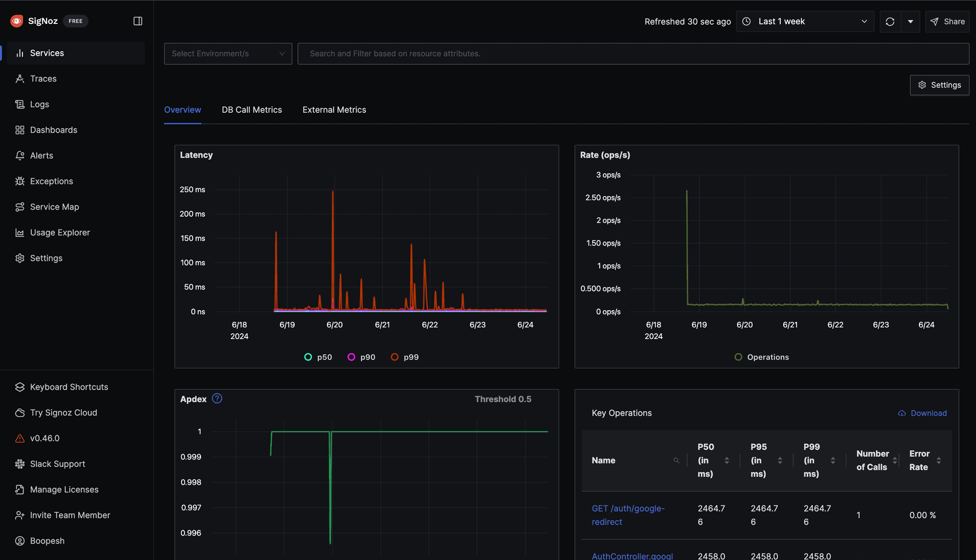The width and height of the screenshot is (976, 560).
Task: Toggle the Operations series in the Rate legend
Action: point(762,357)
